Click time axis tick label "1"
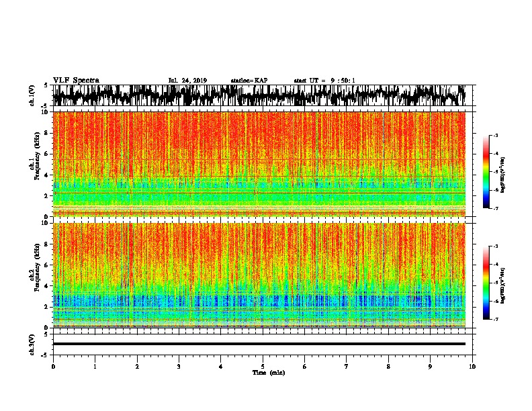532x411 pixels. pyautogui.click(x=95, y=367)
